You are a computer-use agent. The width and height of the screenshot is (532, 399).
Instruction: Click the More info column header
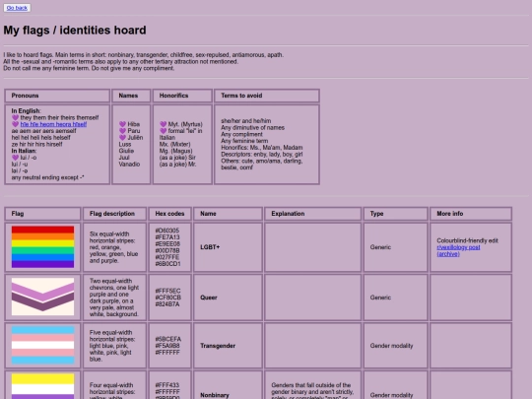[471, 214]
